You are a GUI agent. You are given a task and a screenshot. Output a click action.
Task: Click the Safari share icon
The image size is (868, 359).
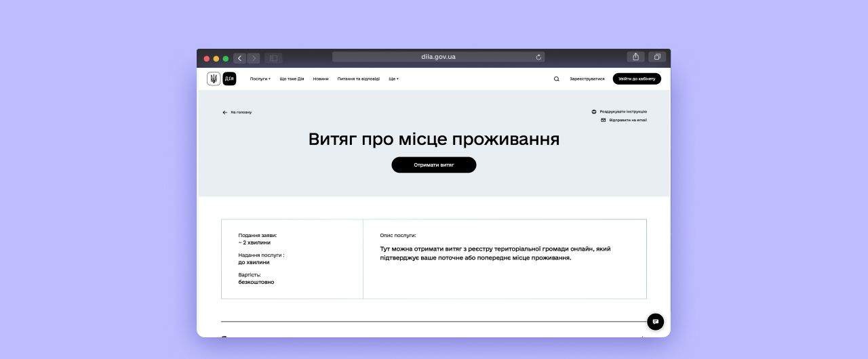tap(635, 58)
